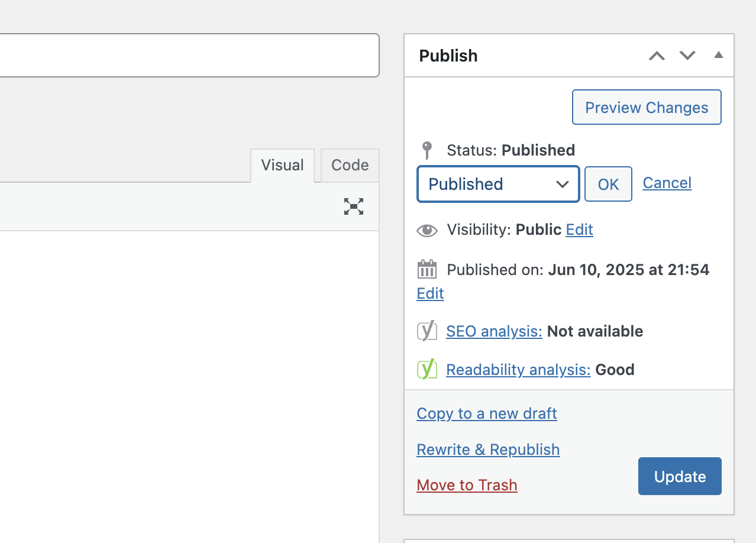The height and width of the screenshot is (543, 756).
Task: Click into the post title field
Action: tap(189, 55)
